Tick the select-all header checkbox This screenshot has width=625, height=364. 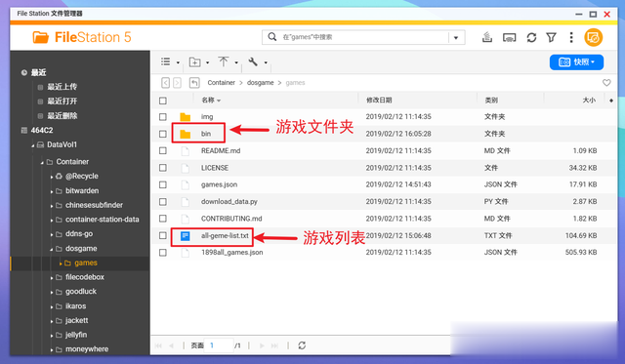click(x=163, y=101)
